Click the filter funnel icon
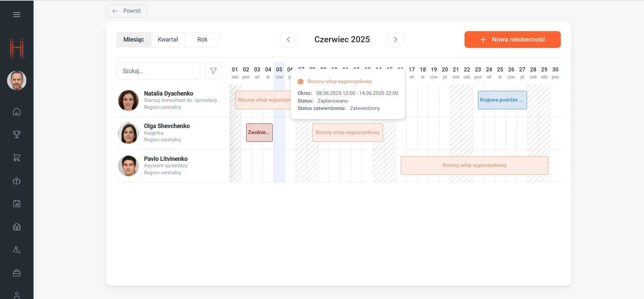 (x=213, y=71)
